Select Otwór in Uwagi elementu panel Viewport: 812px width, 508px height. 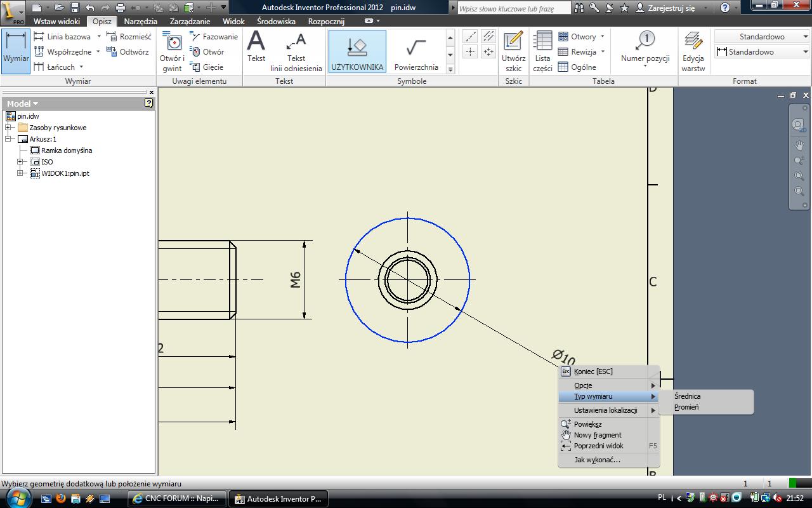pyautogui.click(x=207, y=52)
